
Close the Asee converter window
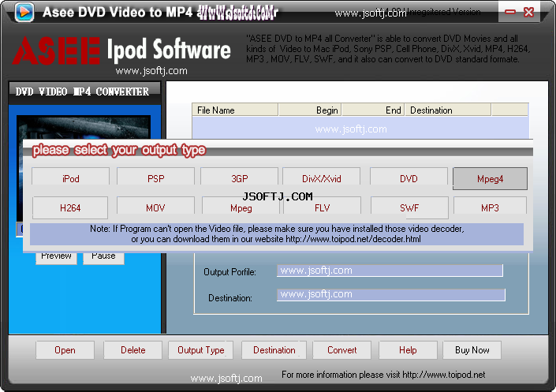tap(528, 12)
